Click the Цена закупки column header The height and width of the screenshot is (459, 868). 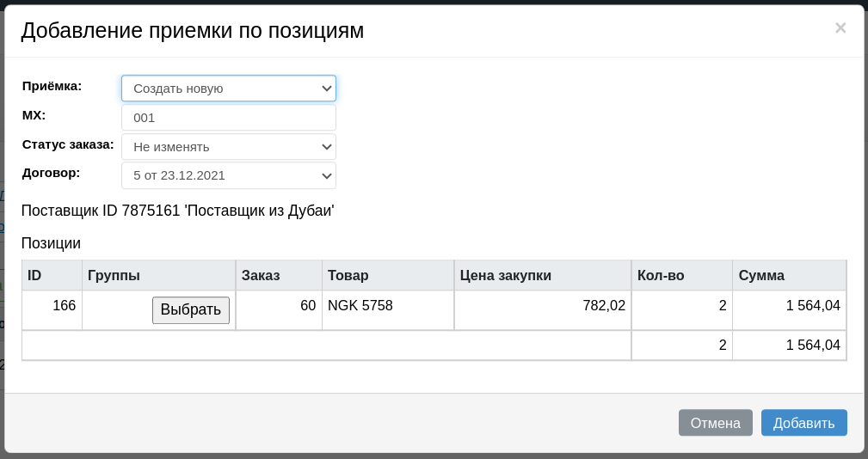point(543,275)
